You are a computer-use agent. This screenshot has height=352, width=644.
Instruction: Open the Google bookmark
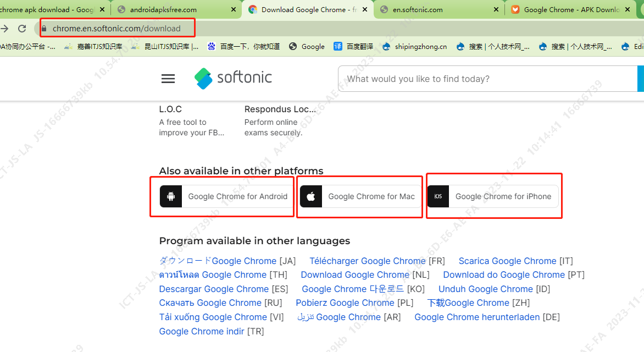[x=307, y=46]
